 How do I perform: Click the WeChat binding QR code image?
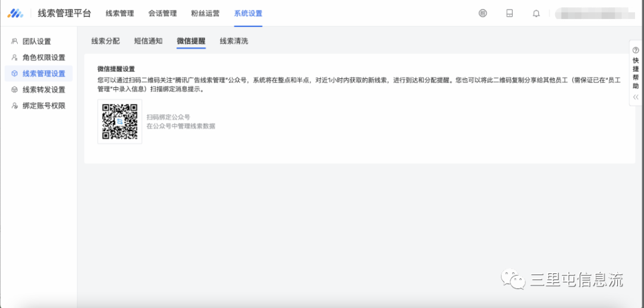(x=120, y=121)
